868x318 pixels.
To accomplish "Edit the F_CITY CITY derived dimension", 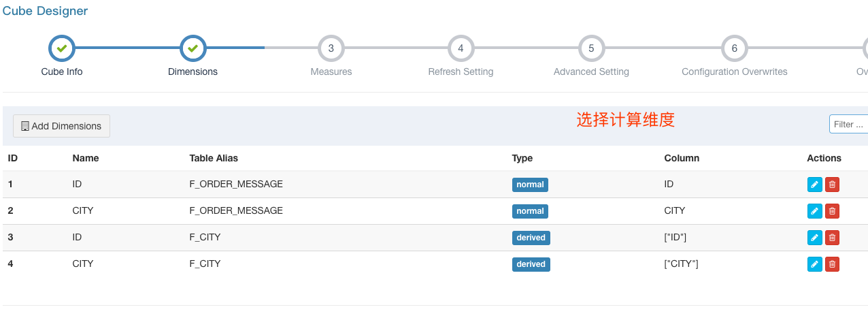I will [814, 264].
